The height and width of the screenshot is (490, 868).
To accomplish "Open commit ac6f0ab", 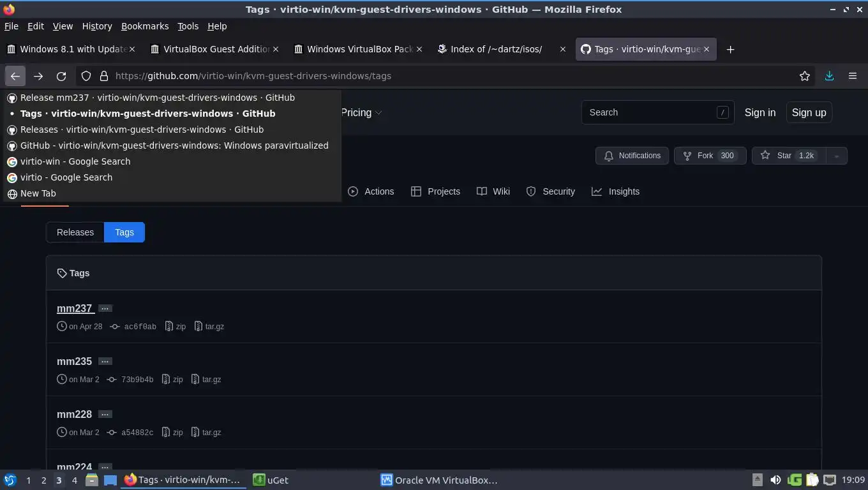I will 133,326.
